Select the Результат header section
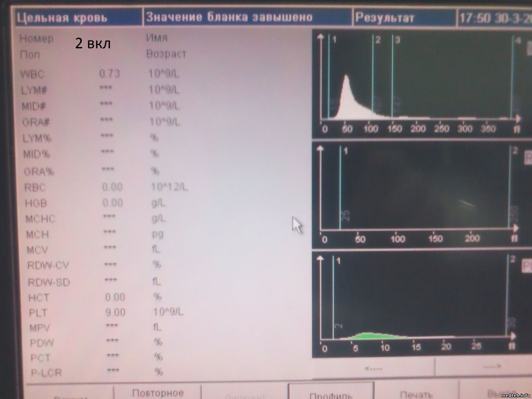Viewport: 532px width, 399px height. tap(385, 18)
